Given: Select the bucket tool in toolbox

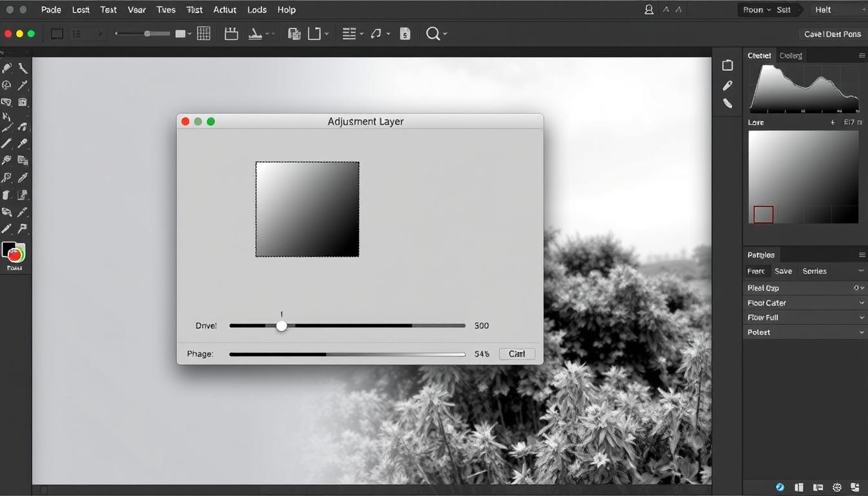Looking at the screenshot, I should [x=6, y=194].
